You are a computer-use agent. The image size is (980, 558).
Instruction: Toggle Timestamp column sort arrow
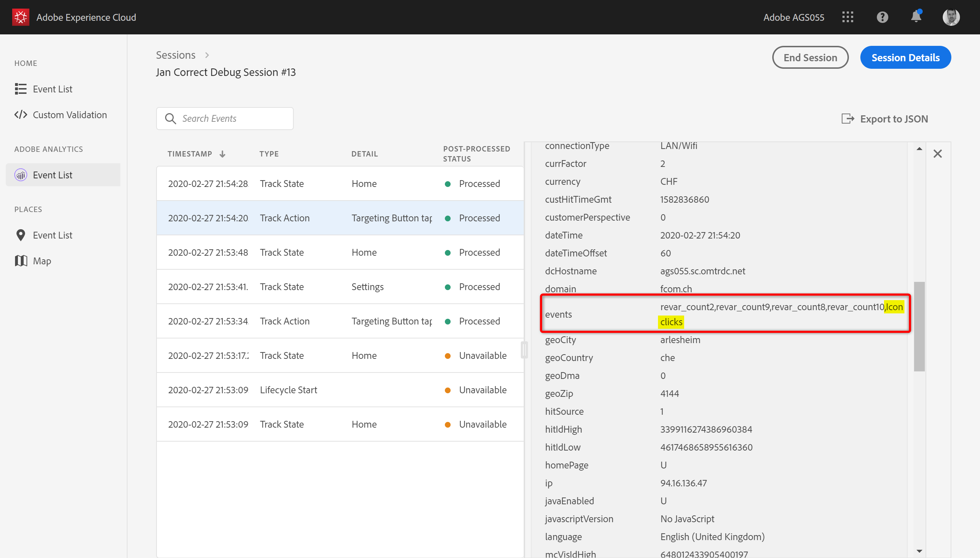tap(222, 154)
